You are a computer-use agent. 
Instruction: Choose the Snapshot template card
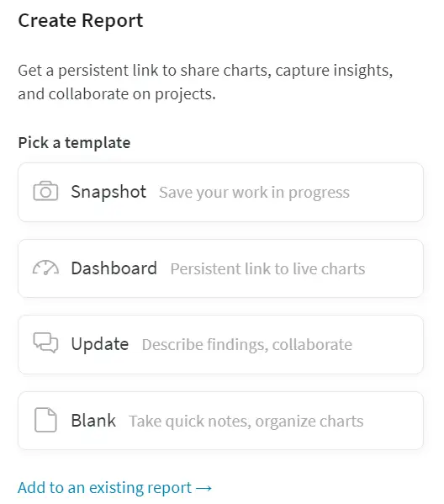220,192
